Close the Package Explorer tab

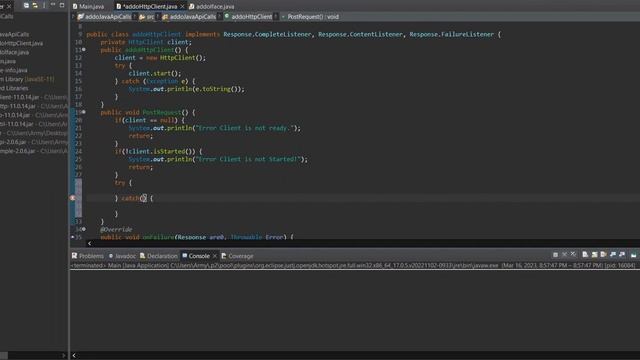point(9,7)
